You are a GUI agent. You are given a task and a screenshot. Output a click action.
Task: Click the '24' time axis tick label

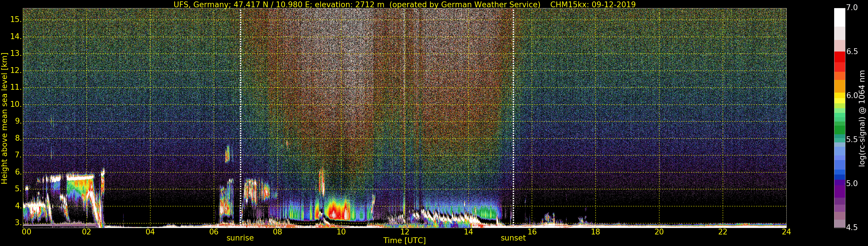[x=786, y=232]
